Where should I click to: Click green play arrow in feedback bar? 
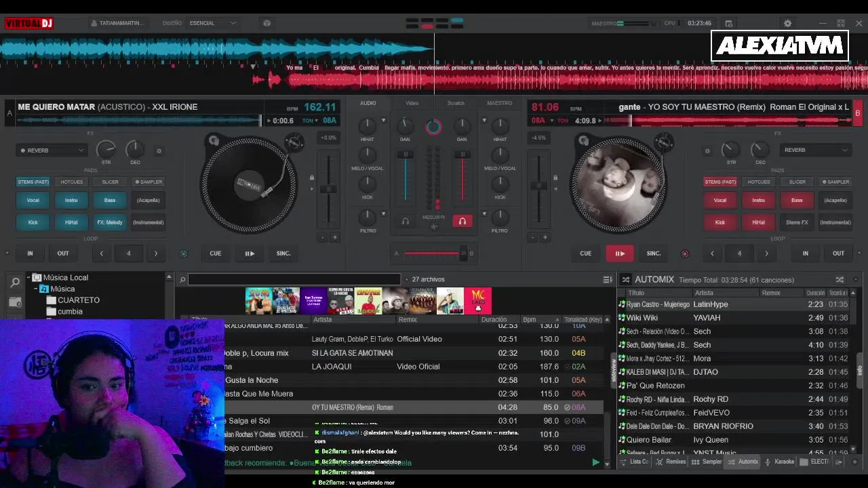pyautogui.click(x=595, y=462)
